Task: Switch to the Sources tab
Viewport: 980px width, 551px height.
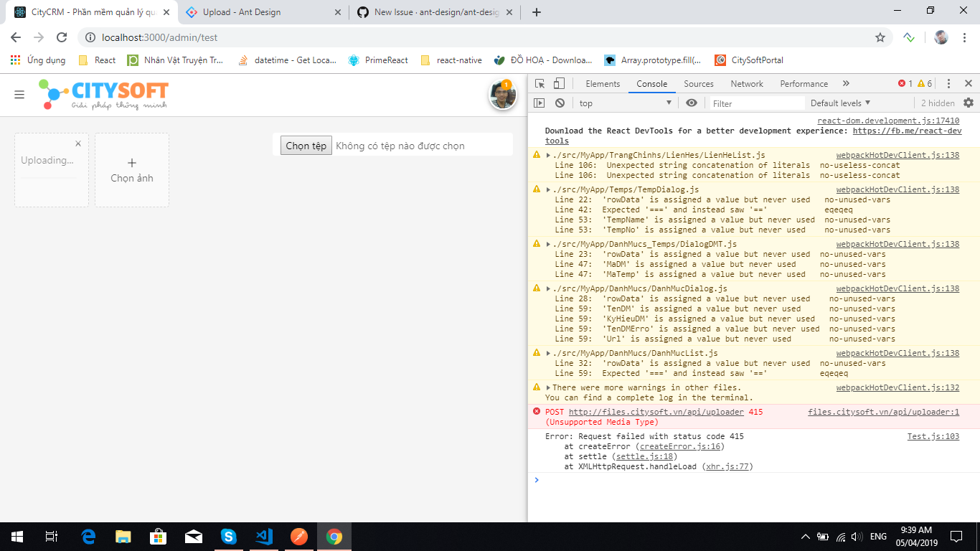Action: (699, 84)
